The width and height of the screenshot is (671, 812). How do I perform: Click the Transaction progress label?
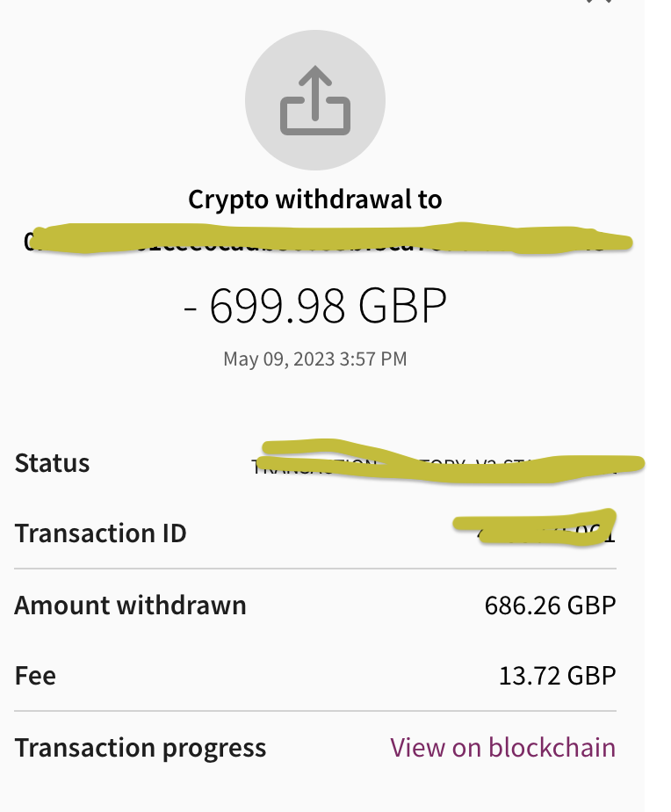pyautogui.click(x=141, y=748)
